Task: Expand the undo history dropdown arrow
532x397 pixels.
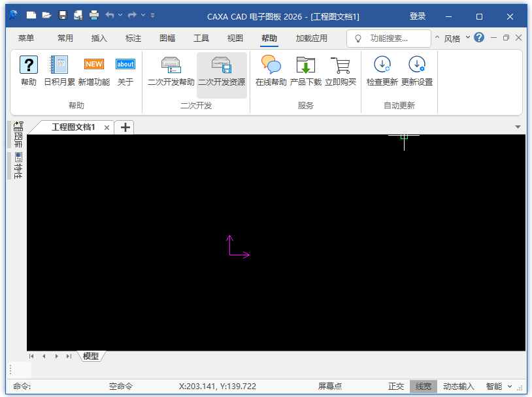Action: click(120, 15)
